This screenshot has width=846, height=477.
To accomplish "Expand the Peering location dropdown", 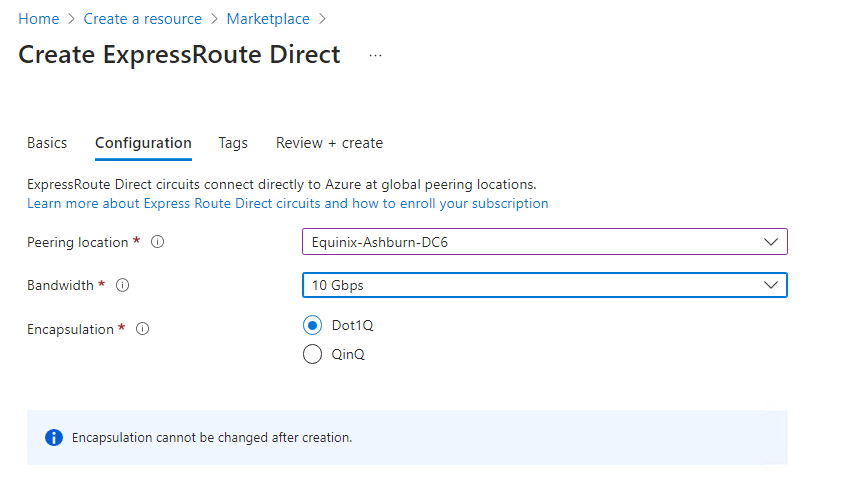I will tap(544, 242).
